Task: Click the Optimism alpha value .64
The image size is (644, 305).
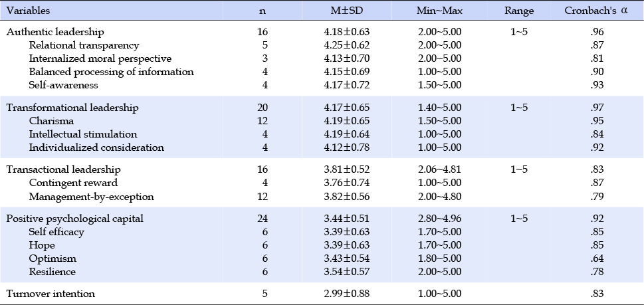Action: (x=596, y=258)
